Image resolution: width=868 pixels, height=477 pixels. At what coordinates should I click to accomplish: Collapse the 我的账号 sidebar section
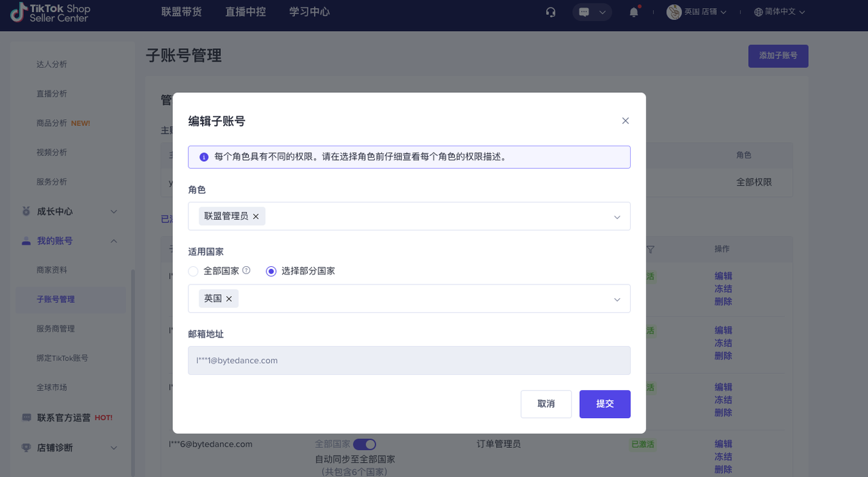[x=114, y=241]
